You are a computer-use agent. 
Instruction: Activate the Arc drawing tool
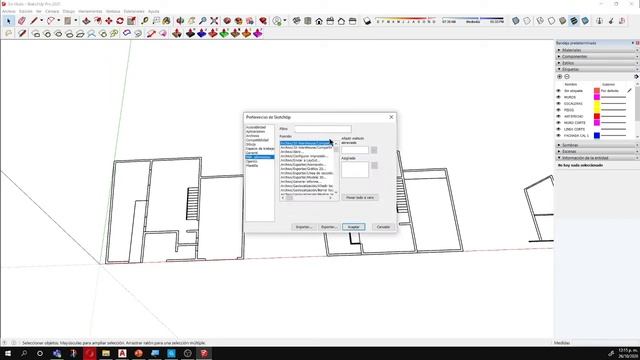[x=50, y=21]
